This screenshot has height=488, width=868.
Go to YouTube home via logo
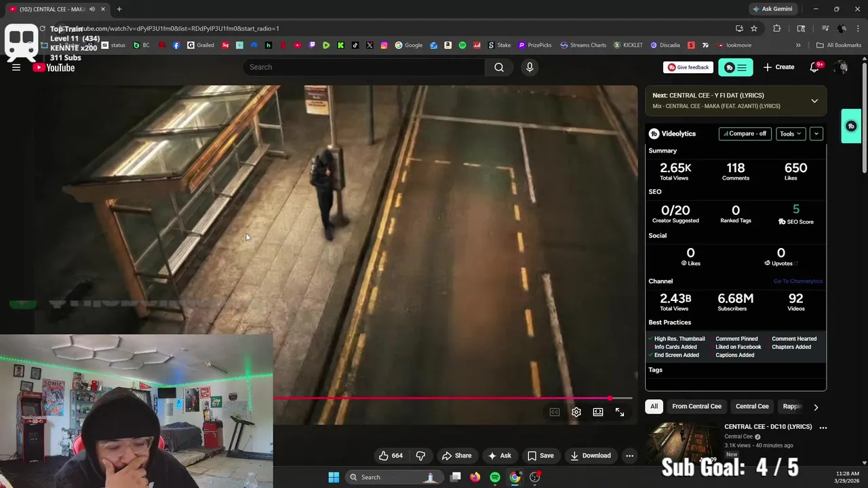pos(54,67)
